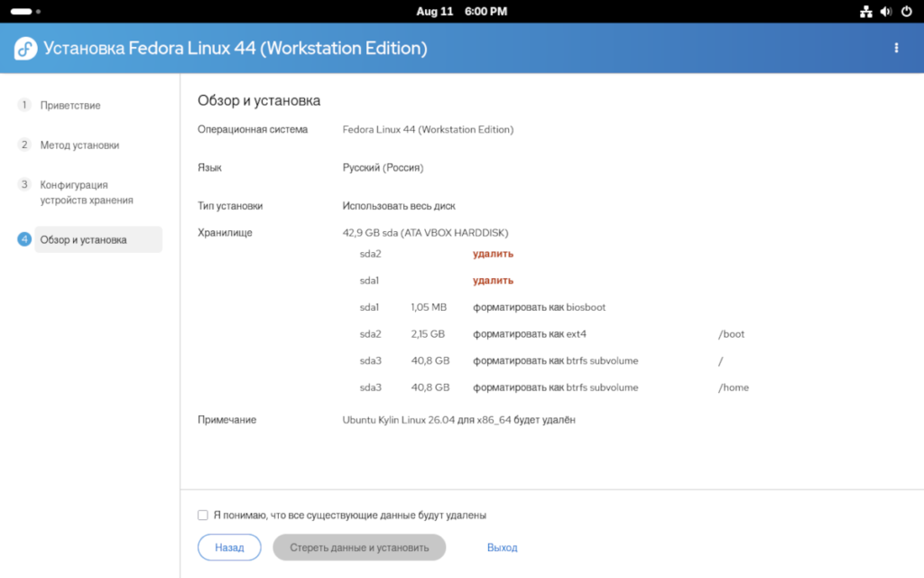Click the note 'Ubuntu Kylin Linux 26.04 для x86_64 будет удалён'

point(458,420)
